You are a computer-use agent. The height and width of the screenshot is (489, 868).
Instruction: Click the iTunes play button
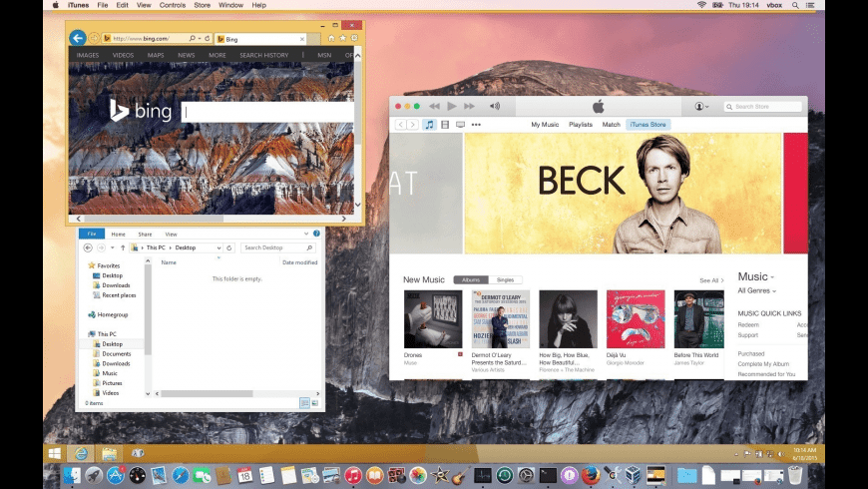click(452, 106)
